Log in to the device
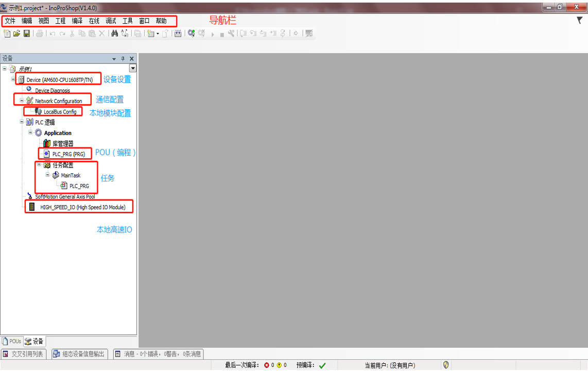 [x=191, y=33]
